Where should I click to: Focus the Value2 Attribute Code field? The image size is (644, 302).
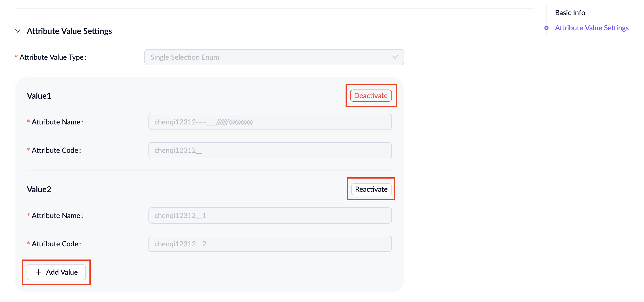pos(270,244)
